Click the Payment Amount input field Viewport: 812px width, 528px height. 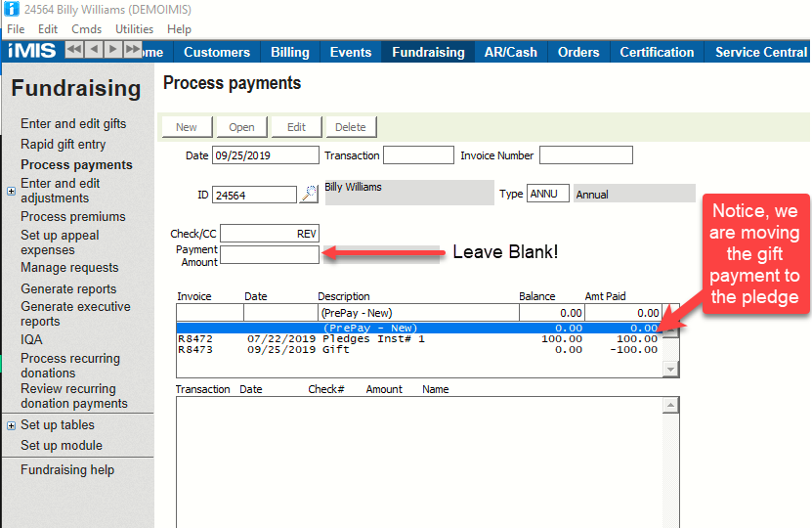(x=270, y=255)
